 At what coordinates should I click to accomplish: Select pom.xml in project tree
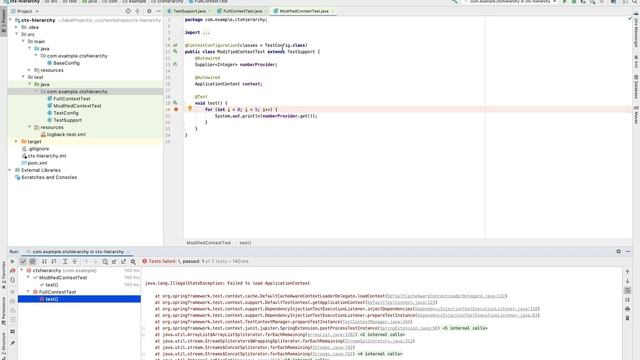click(37, 163)
